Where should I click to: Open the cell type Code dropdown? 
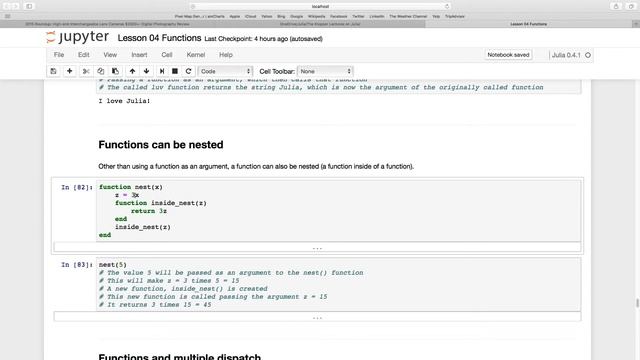(225, 71)
